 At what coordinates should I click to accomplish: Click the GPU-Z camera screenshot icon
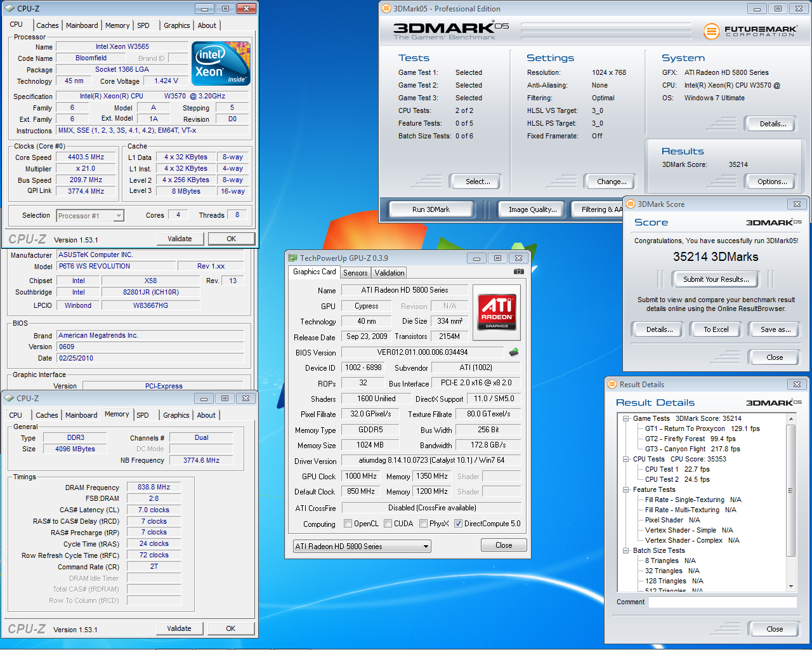519,271
